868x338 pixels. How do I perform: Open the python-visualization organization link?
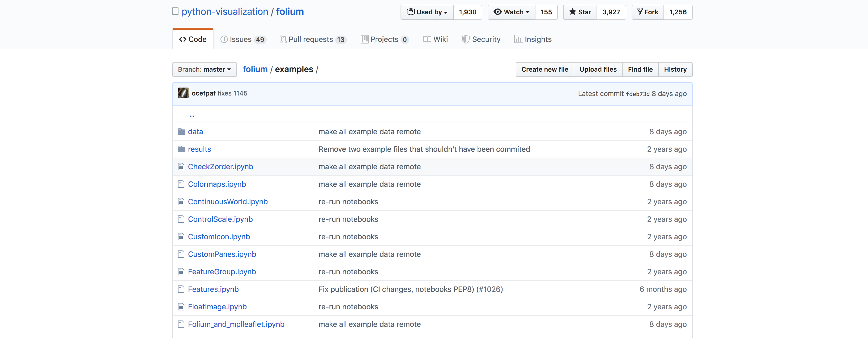pos(225,12)
